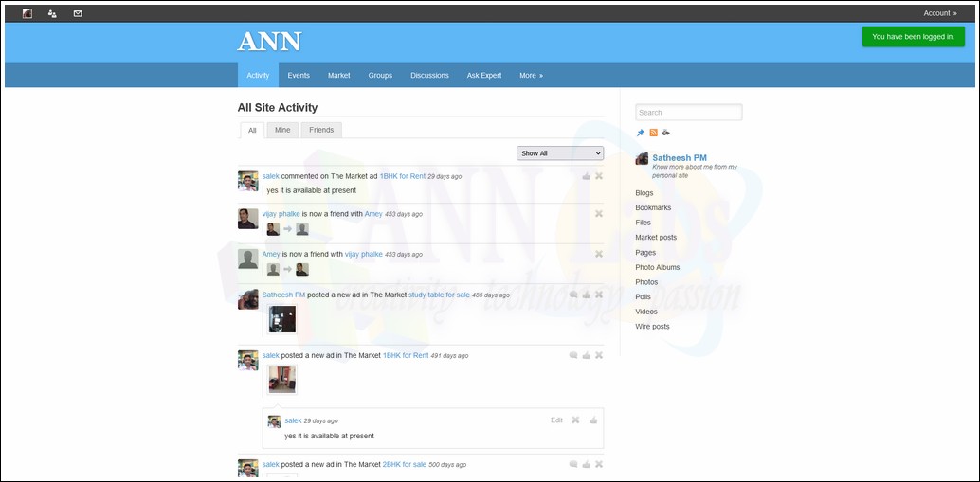Delete salek's nested comment with X icon
The height and width of the screenshot is (482, 980).
pos(575,420)
